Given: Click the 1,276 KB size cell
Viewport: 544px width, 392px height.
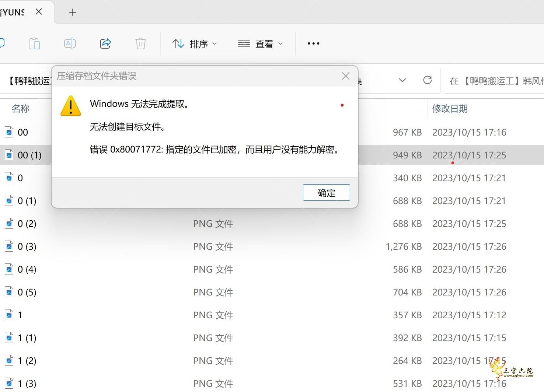Looking at the screenshot, I should (x=404, y=246).
